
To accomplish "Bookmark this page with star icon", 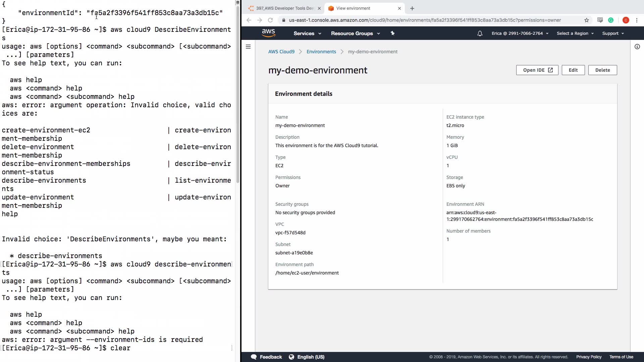I will tap(586, 20).
